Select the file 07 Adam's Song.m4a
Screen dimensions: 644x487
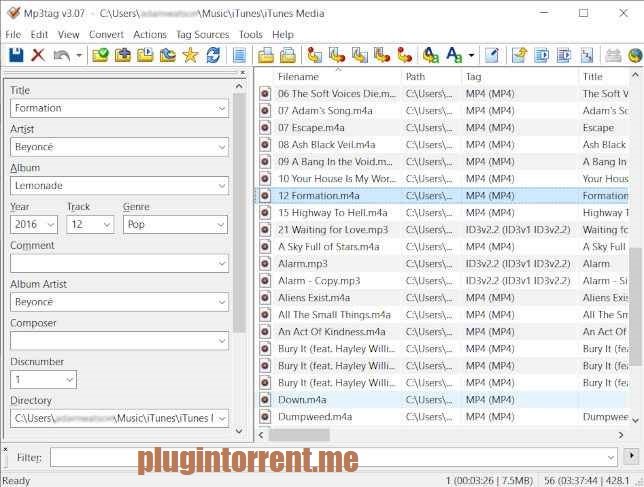(x=325, y=111)
